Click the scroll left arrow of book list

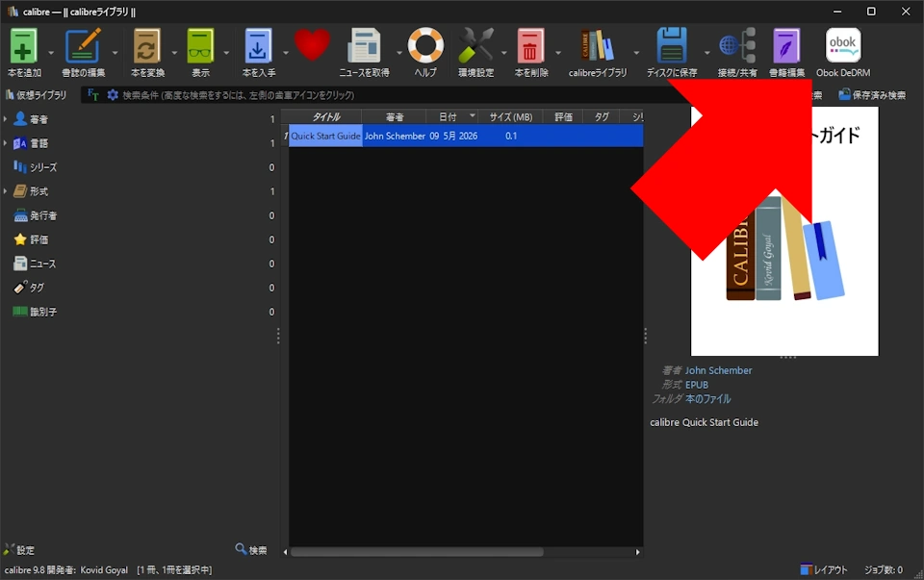pos(285,552)
